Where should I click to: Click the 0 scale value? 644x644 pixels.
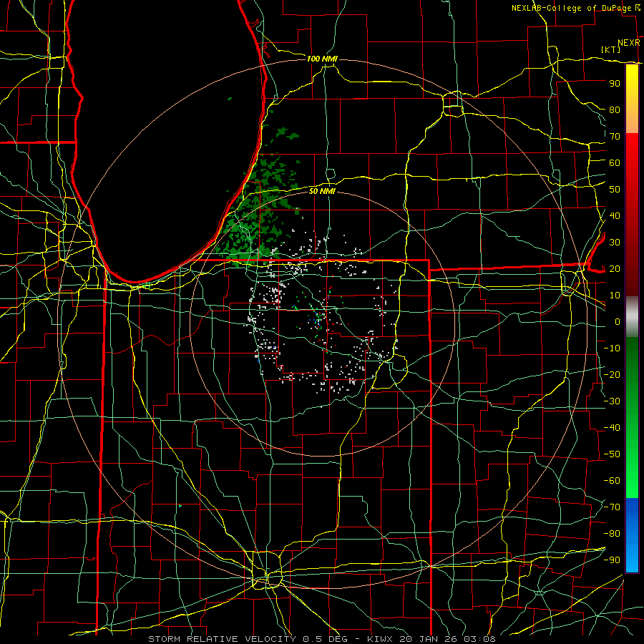click(618, 321)
